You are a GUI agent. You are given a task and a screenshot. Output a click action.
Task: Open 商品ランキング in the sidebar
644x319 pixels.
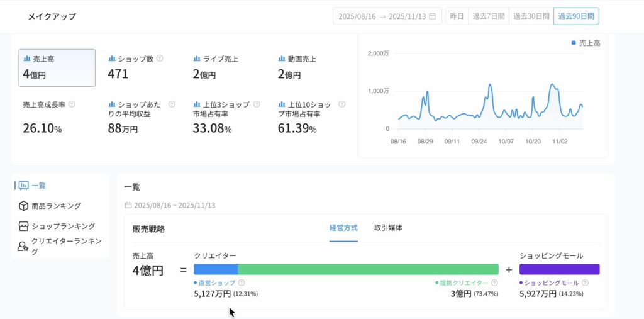pos(56,206)
